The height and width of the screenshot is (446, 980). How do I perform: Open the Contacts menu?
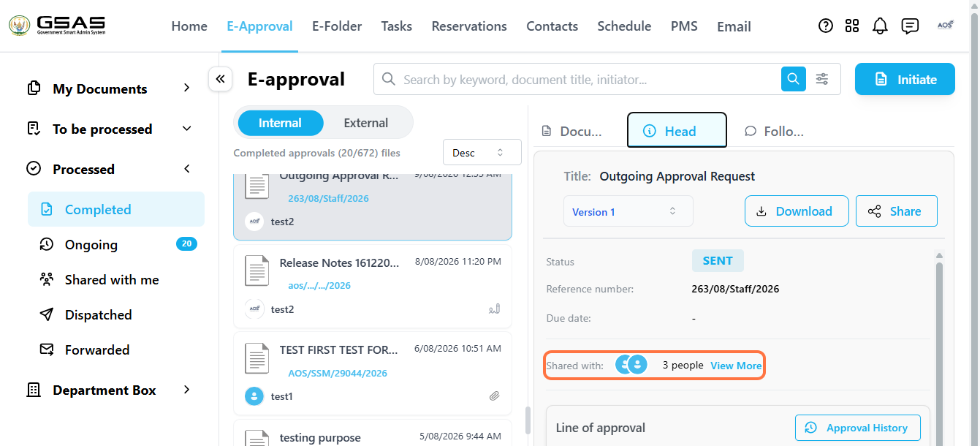pos(552,26)
